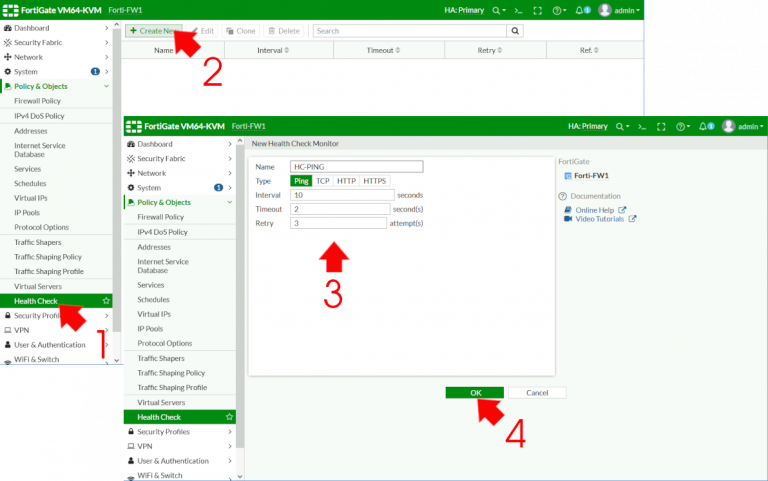768x481 pixels.
Task: Click Clone button in toolbar
Action: tap(240, 31)
